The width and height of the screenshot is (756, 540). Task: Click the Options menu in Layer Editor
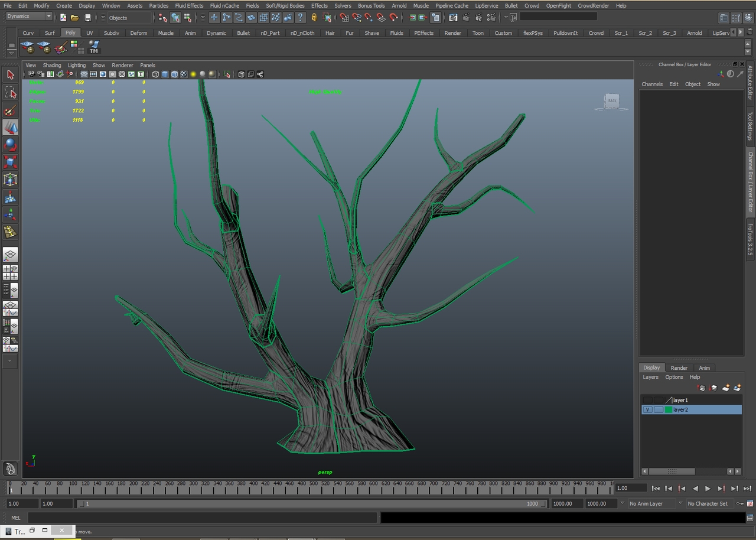[674, 377]
